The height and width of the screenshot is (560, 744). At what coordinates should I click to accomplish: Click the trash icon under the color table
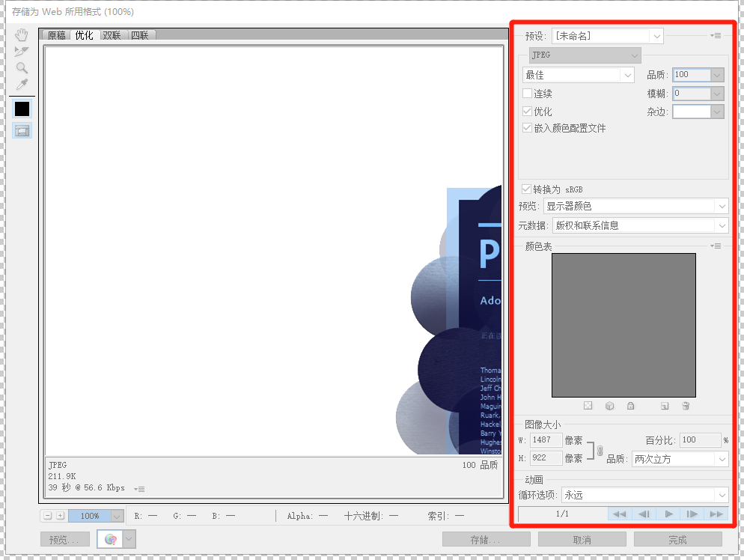click(x=686, y=406)
